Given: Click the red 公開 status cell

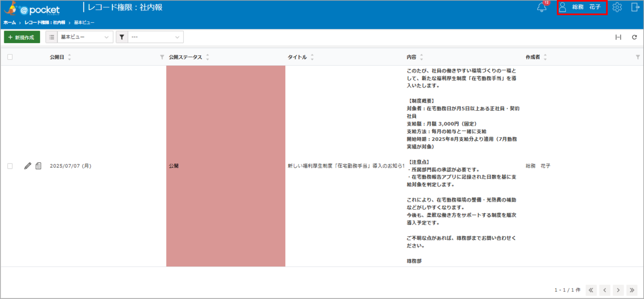Looking at the screenshot, I should [x=226, y=166].
